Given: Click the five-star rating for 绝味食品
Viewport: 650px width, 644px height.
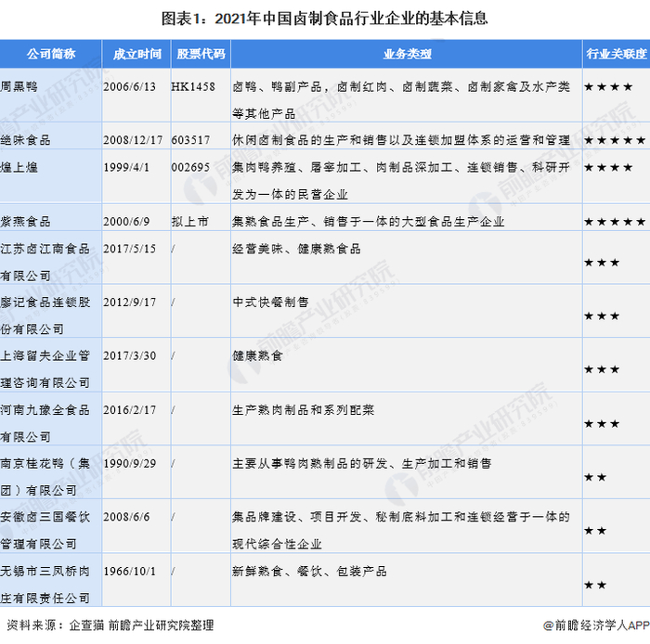Looking at the screenshot, I should pos(615,140).
